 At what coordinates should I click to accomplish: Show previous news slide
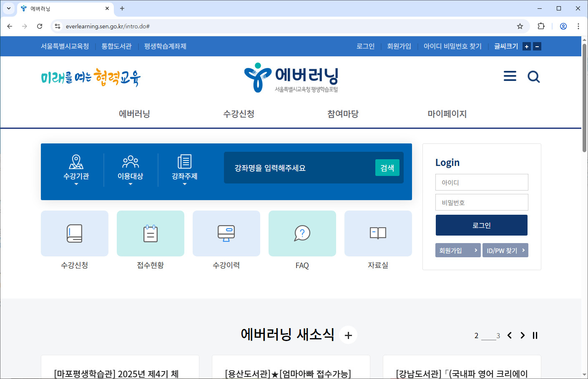tap(509, 335)
